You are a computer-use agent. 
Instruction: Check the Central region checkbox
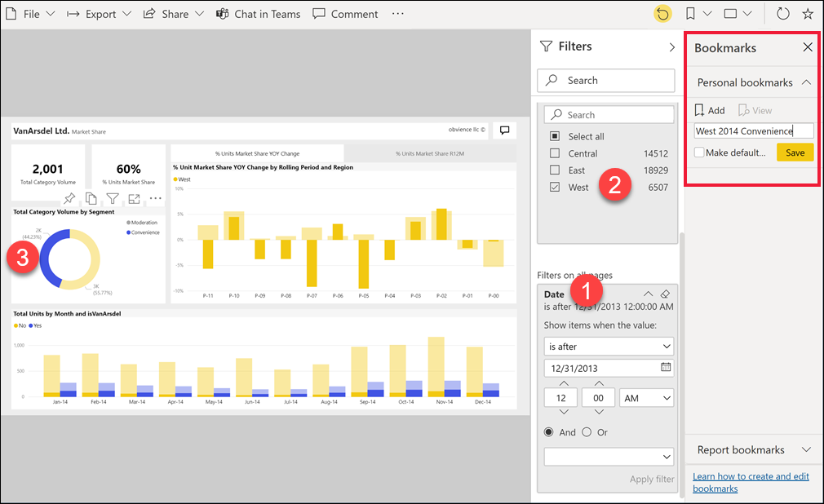555,153
